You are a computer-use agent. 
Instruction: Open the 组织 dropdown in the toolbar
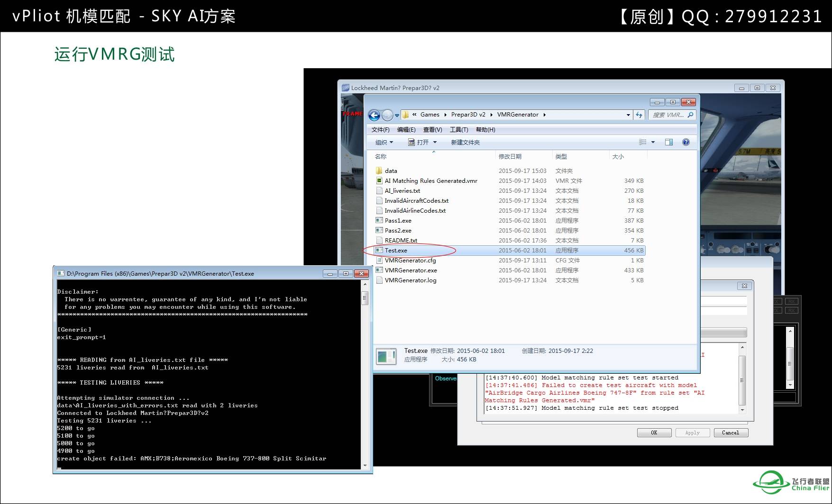point(384,142)
